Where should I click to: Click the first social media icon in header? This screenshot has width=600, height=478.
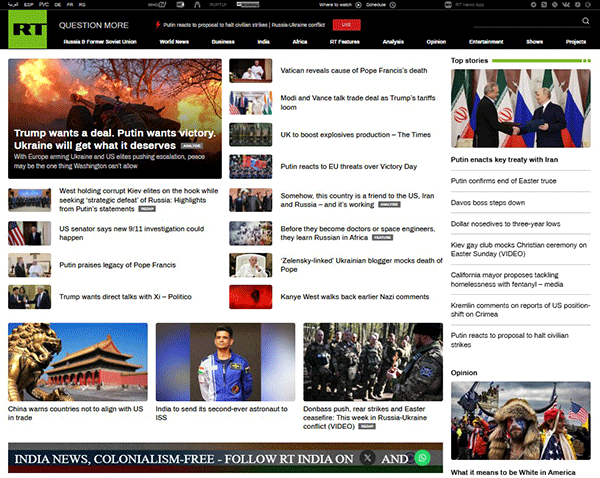point(533,5)
